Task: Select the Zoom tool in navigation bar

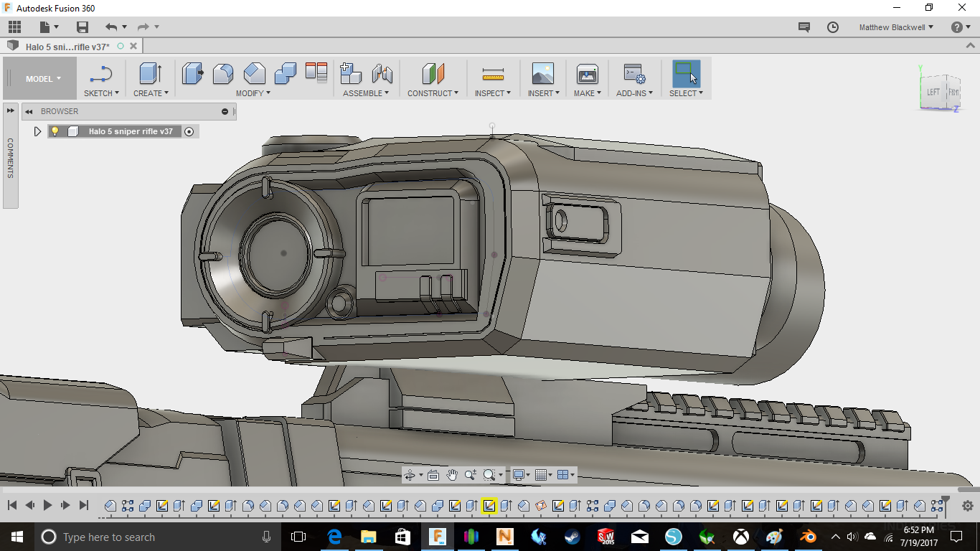Action: 471,475
